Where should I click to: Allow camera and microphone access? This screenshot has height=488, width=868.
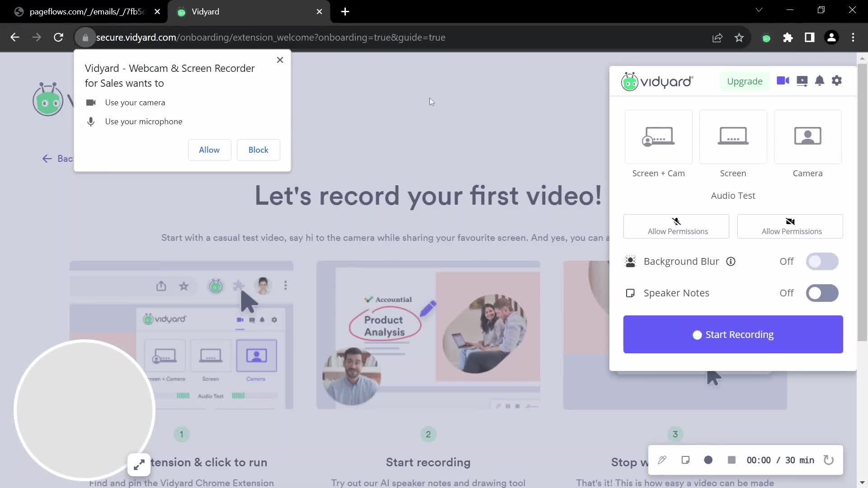(209, 150)
